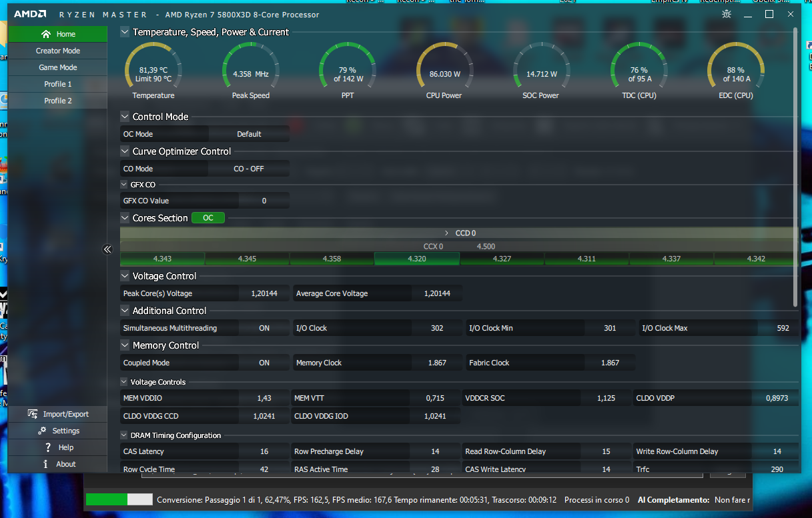Click MEM VDDIO value 1,43

pos(264,398)
